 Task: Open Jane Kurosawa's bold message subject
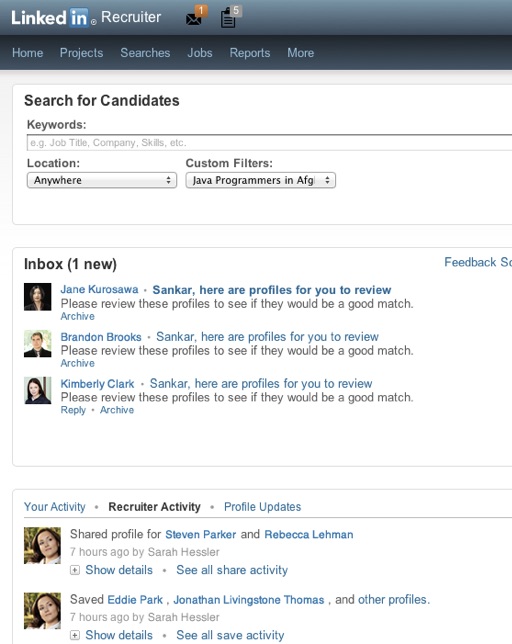[272, 290]
